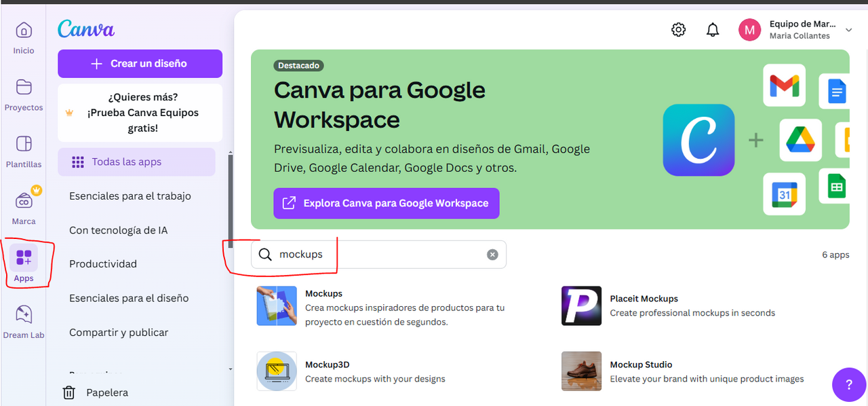Click Elevate your brand description text
Image resolution: width=868 pixels, height=406 pixels.
[707, 379]
